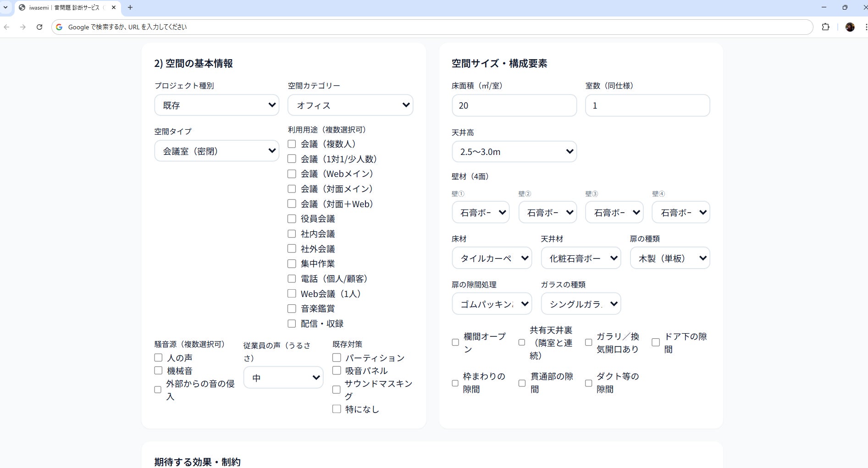Tick 共有天井裏（隣室と連続）checkbox
868x468 pixels.
[x=522, y=342]
